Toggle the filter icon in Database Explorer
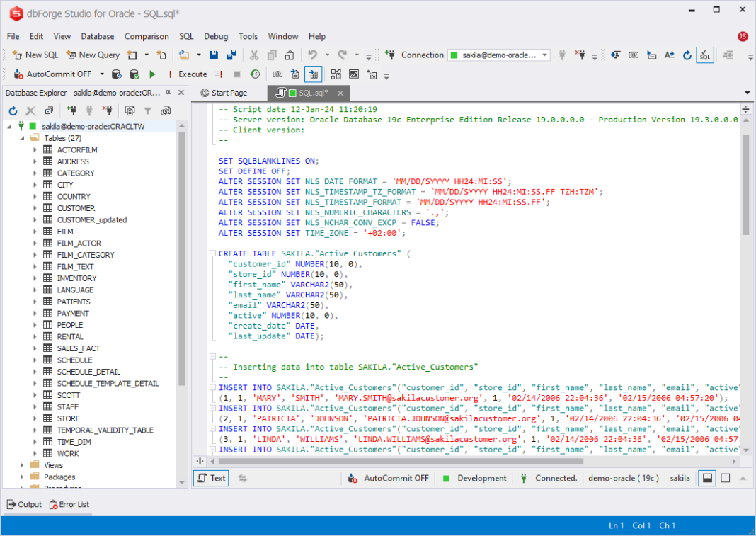The width and height of the screenshot is (756, 536). click(147, 110)
